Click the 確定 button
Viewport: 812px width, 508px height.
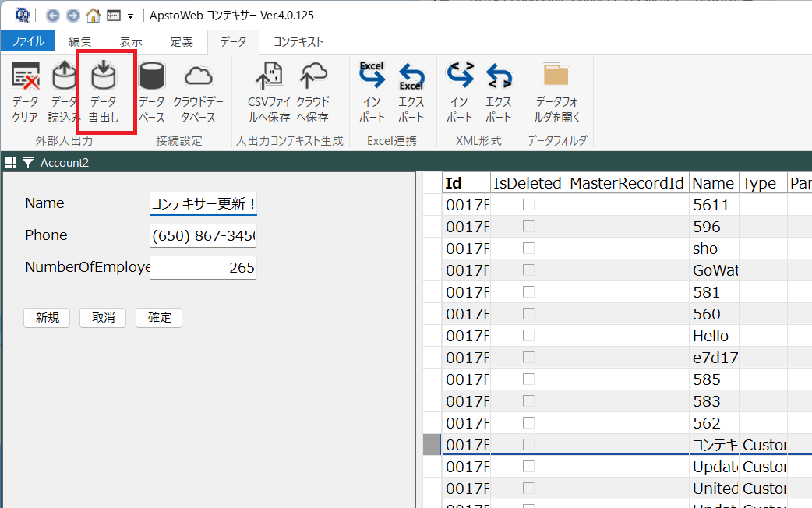click(x=159, y=317)
